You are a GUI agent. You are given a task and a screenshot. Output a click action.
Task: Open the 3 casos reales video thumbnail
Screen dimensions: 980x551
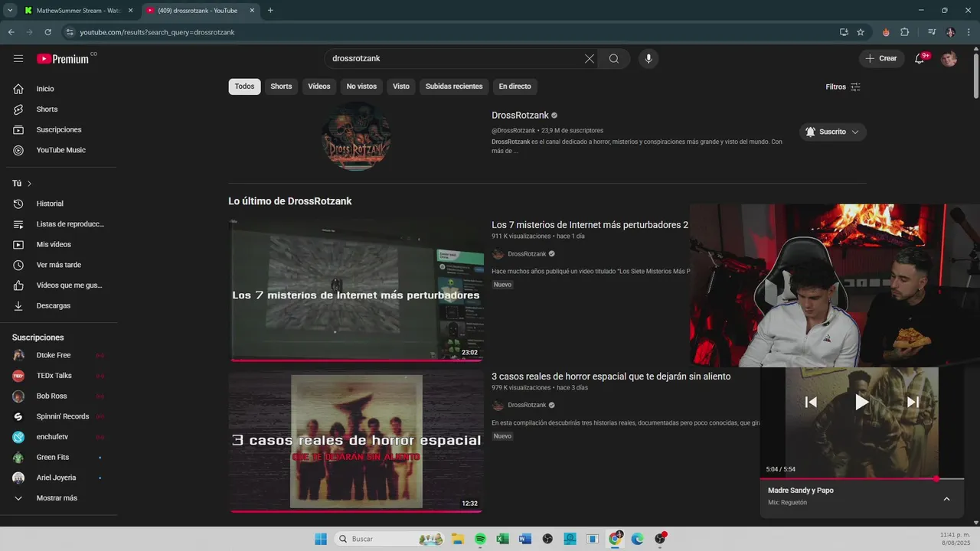pos(356,442)
